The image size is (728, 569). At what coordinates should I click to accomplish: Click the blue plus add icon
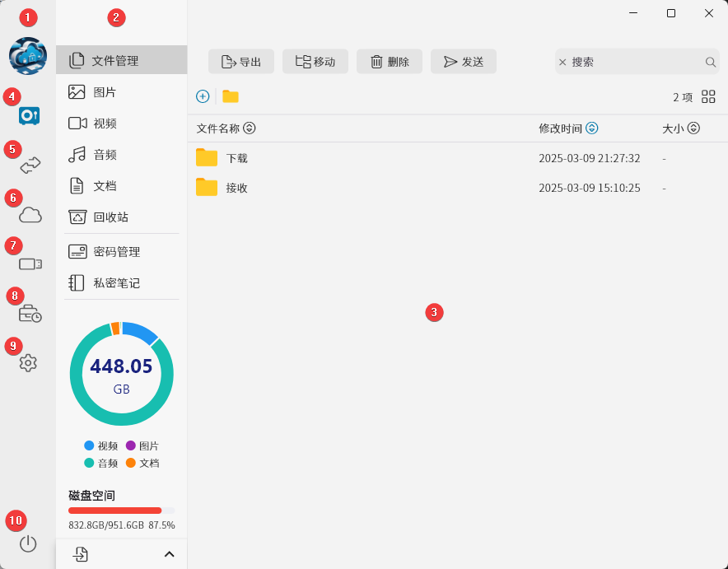[203, 96]
